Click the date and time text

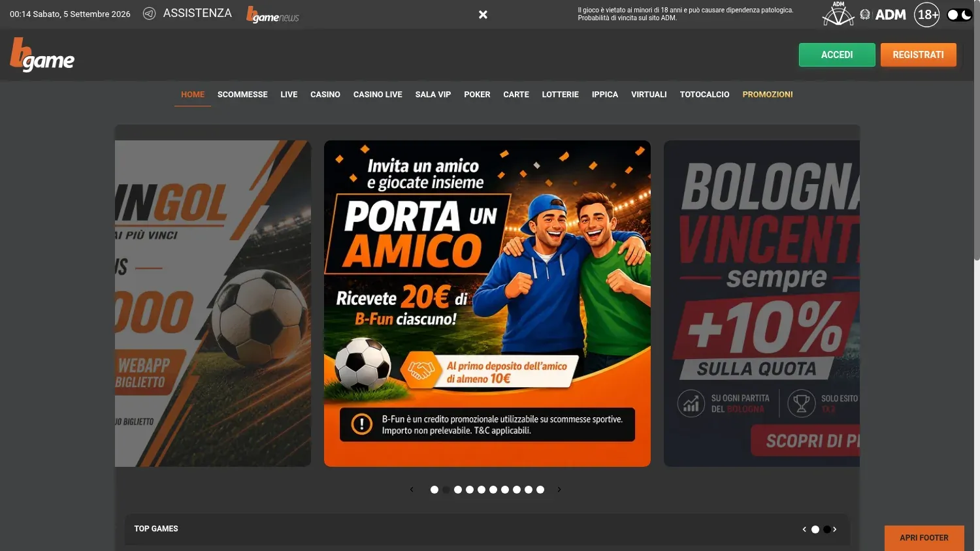70,14
